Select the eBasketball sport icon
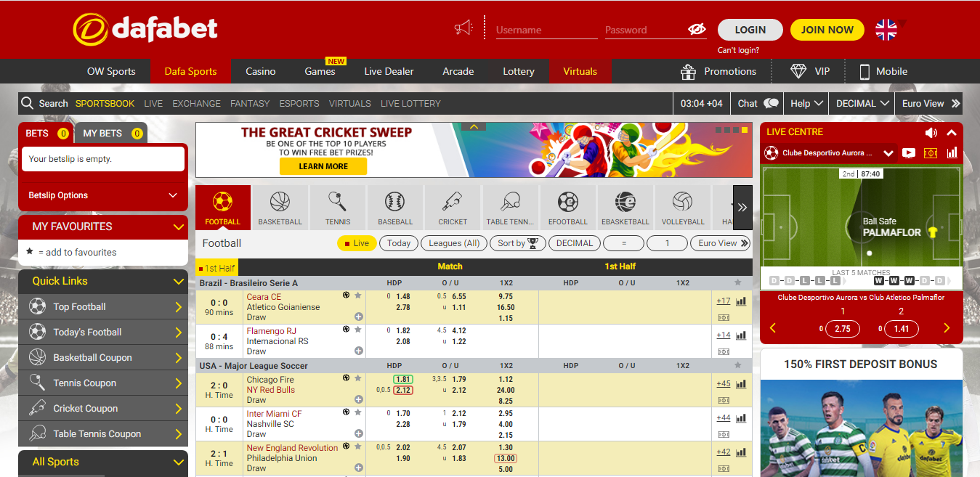 click(625, 207)
